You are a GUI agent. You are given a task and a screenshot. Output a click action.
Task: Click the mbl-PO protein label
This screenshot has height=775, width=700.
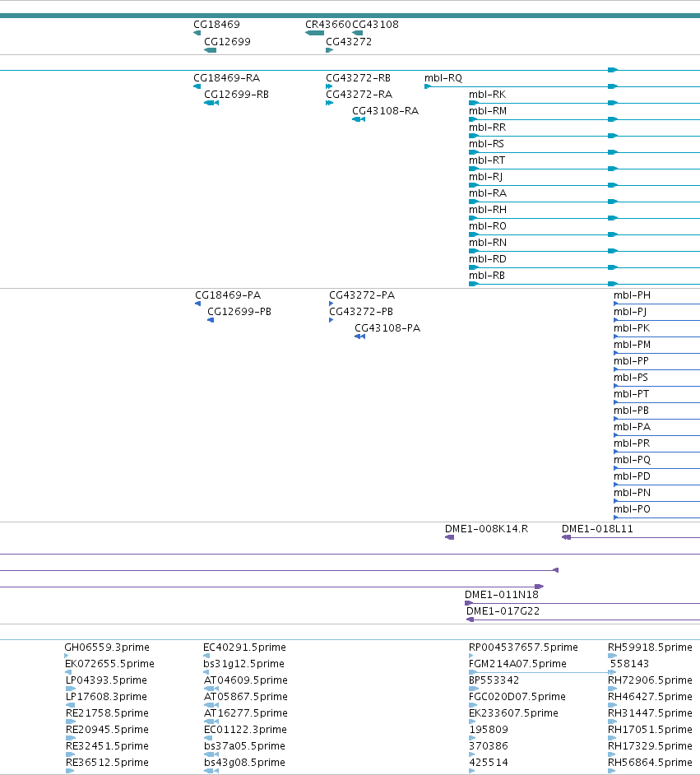click(x=632, y=509)
